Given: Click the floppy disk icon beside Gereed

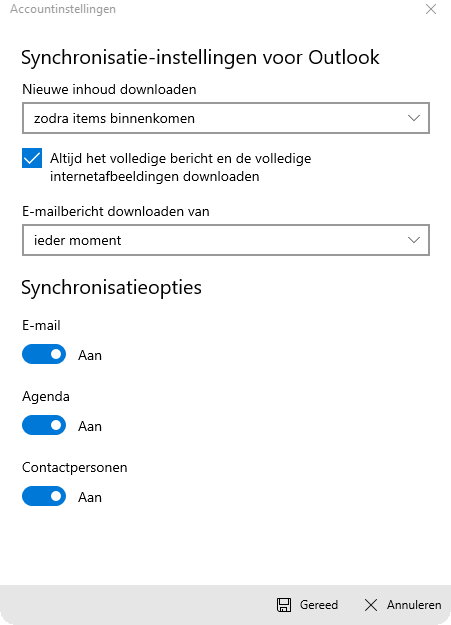Looking at the screenshot, I should [284, 605].
